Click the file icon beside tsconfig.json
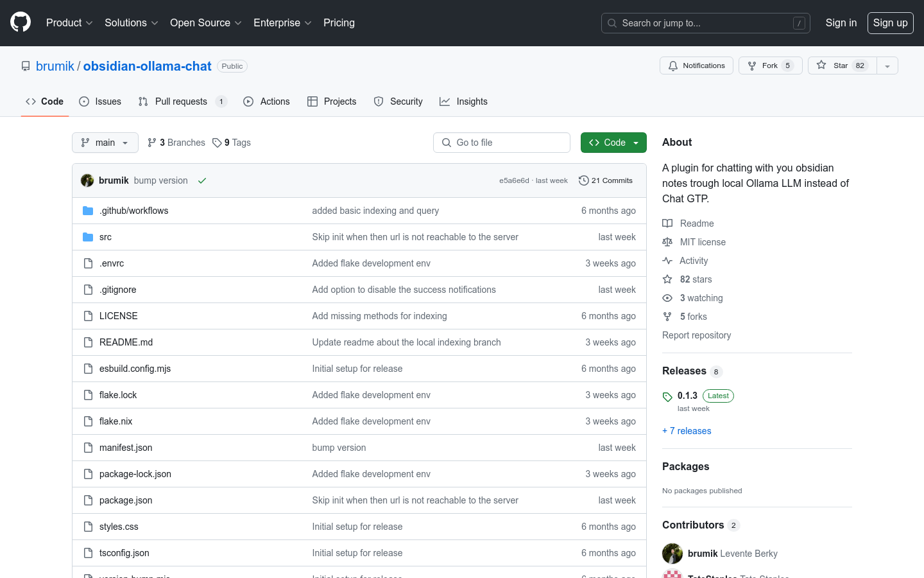924x578 pixels. pos(88,553)
